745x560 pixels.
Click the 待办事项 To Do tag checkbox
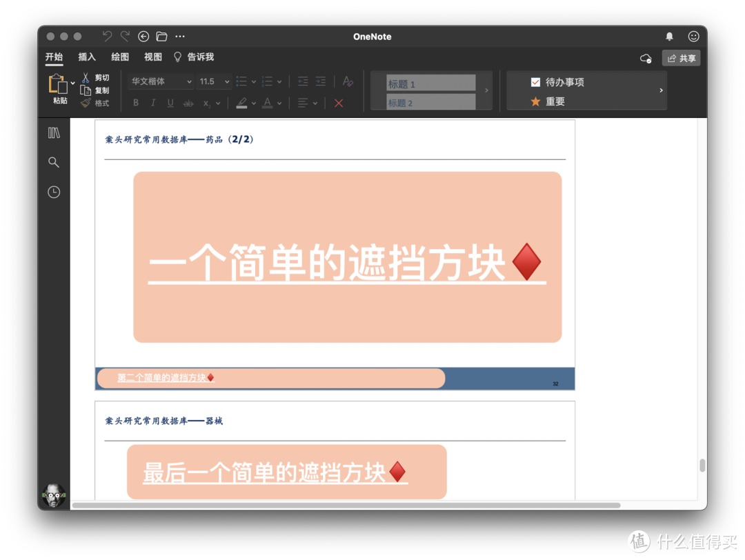point(535,81)
